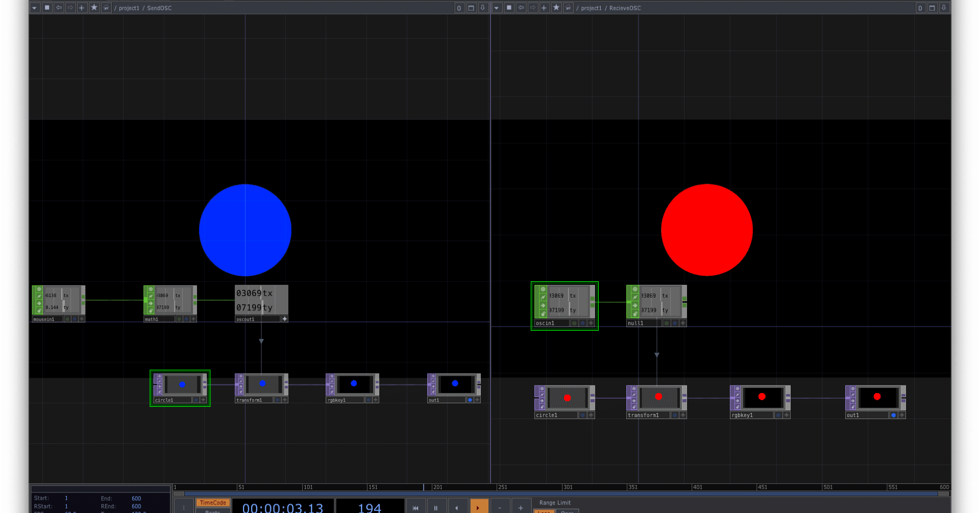
Task: Select the oscout1 node viewer
Action: click(261, 300)
